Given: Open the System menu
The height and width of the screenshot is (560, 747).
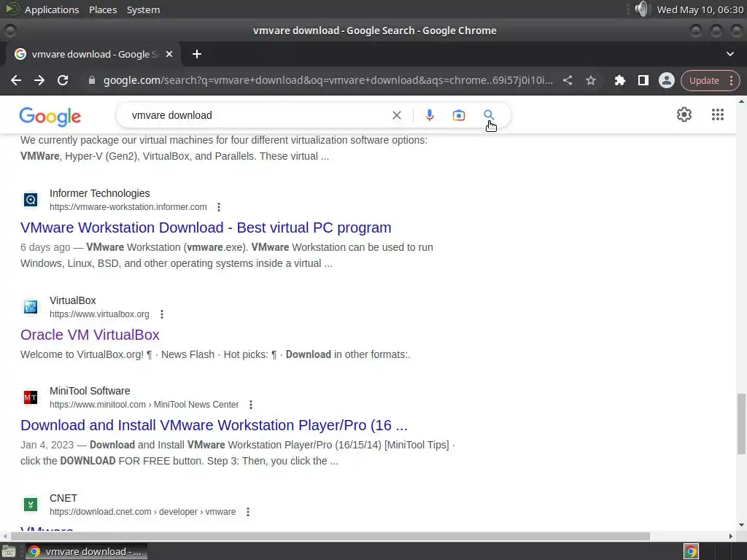Looking at the screenshot, I should [143, 9].
